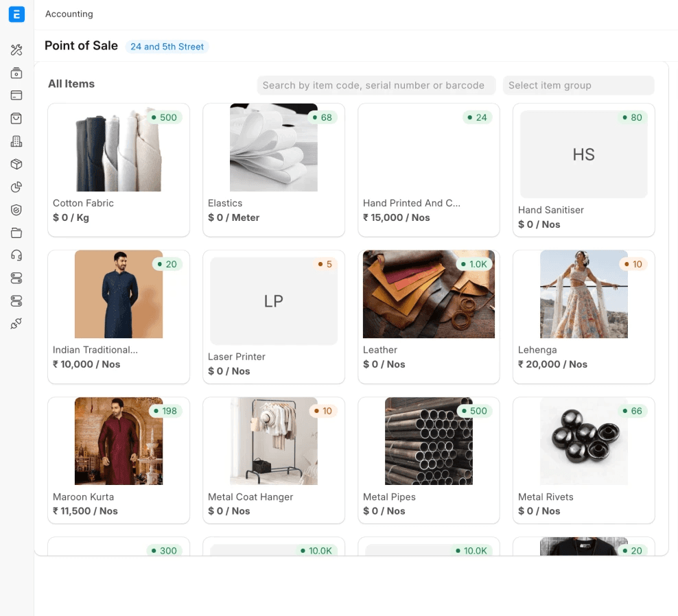The width and height of the screenshot is (678, 616).
Task: Focus the item code search field
Action: click(x=375, y=85)
